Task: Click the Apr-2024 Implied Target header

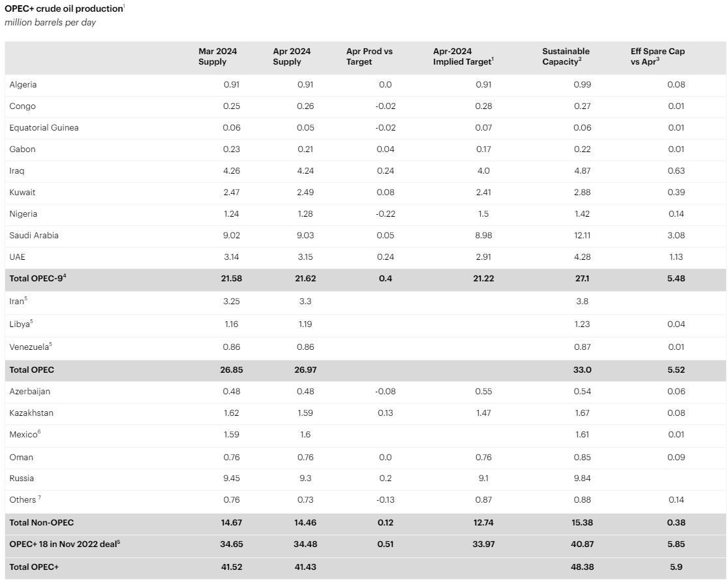Action: (x=463, y=57)
